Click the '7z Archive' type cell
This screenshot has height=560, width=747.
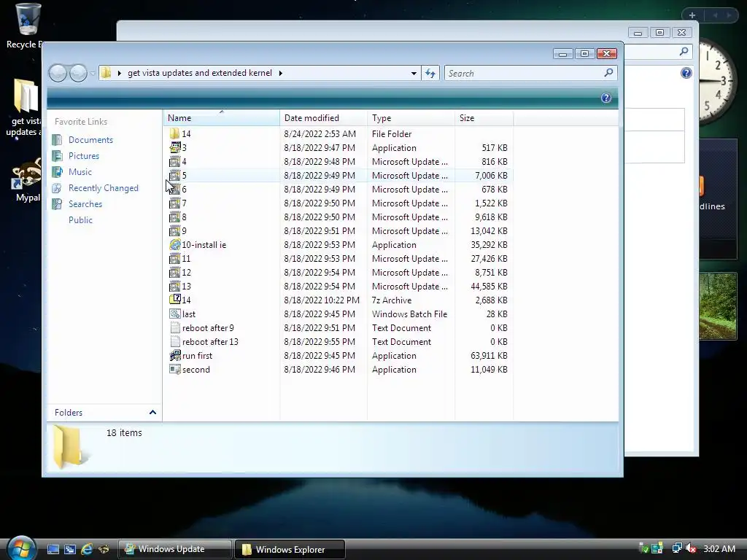coord(392,300)
